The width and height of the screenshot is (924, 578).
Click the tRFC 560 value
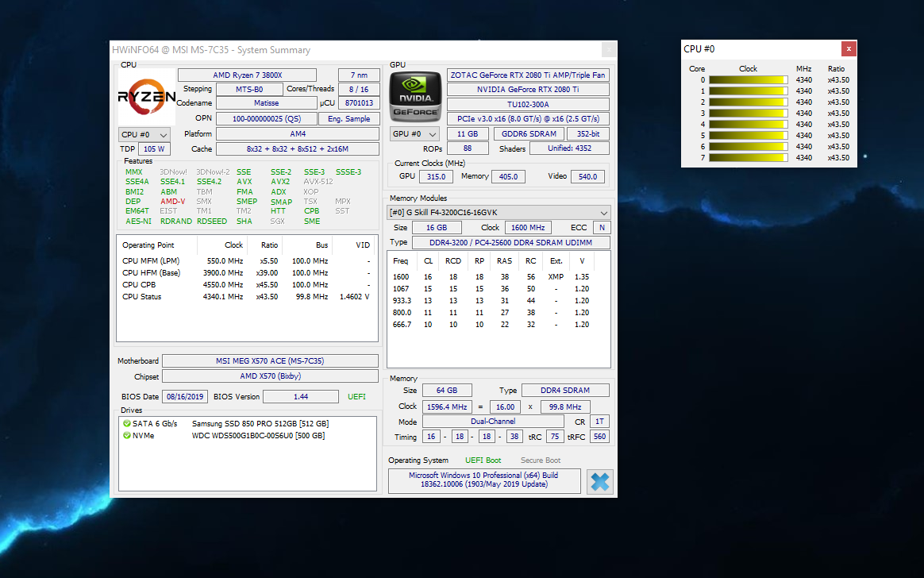click(x=599, y=437)
